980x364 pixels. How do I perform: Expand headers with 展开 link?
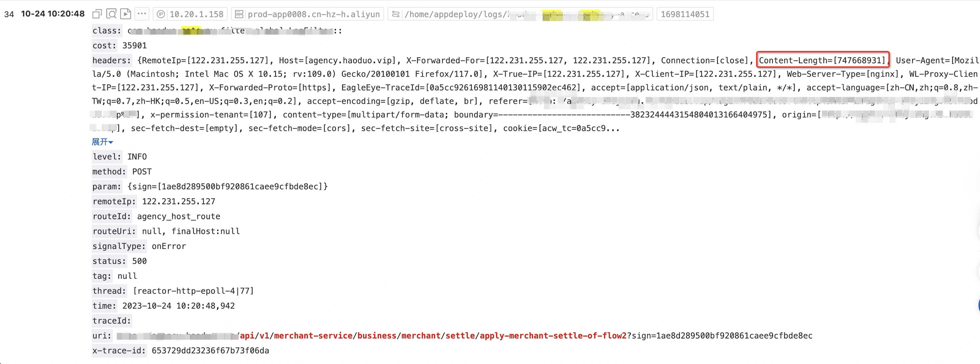pyautogui.click(x=100, y=142)
